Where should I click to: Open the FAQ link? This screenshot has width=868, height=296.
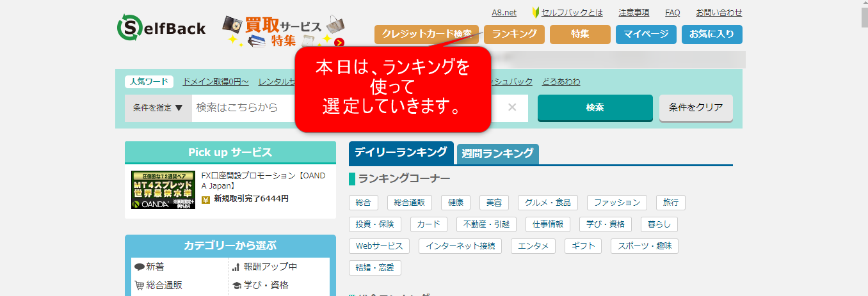pos(672,13)
